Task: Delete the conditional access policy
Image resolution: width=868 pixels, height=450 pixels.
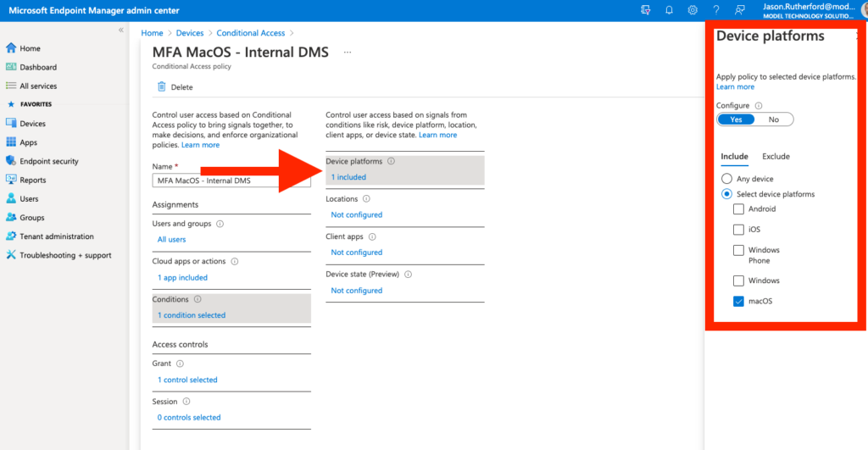Action: [175, 87]
